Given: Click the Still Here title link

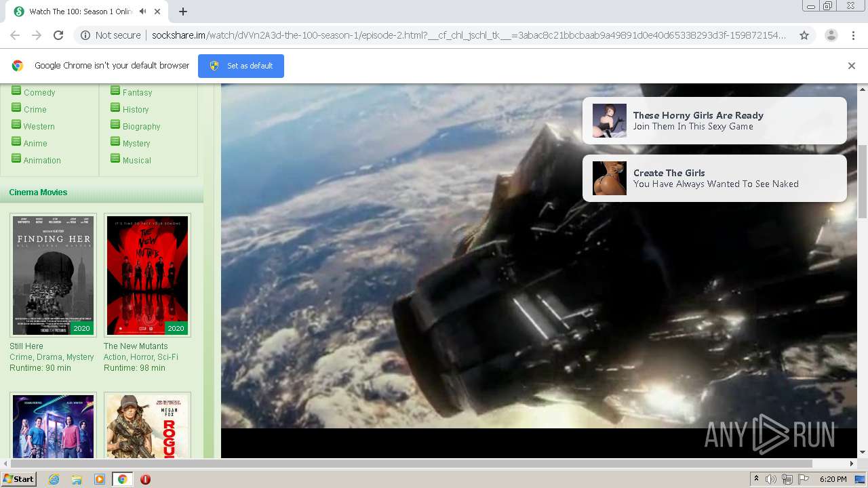Looking at the screenshot, I should click(26, 346).
